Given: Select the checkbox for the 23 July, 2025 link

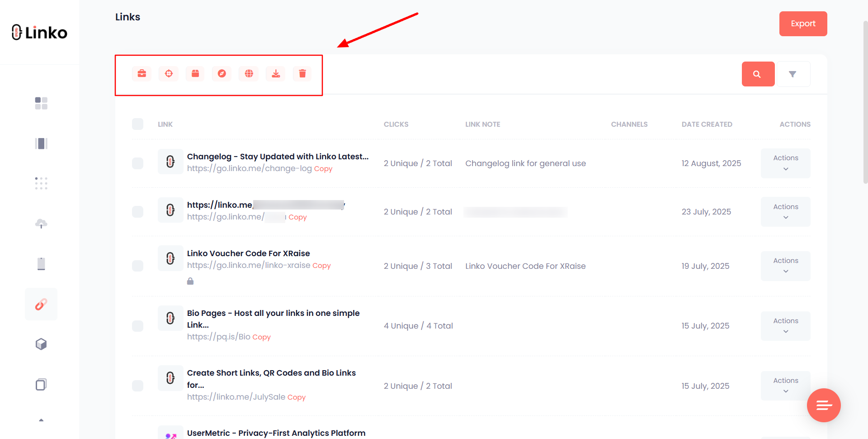Looking at the screenshot, I should pos(137,212).
